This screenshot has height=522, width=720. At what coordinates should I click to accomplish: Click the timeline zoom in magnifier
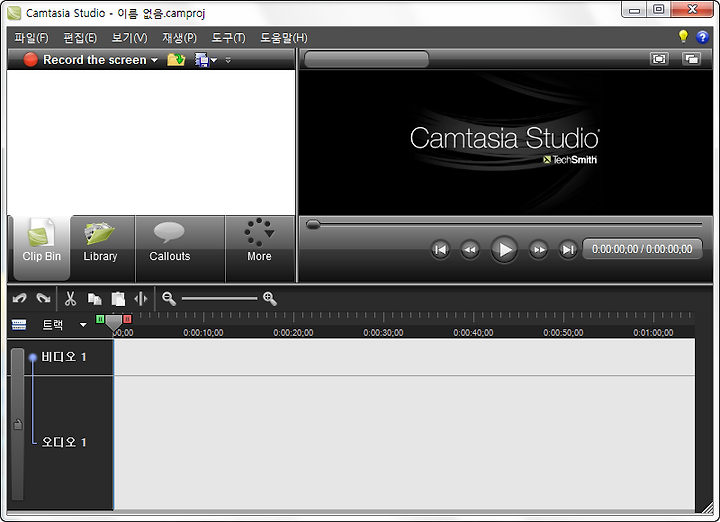[x=270, y=299]
